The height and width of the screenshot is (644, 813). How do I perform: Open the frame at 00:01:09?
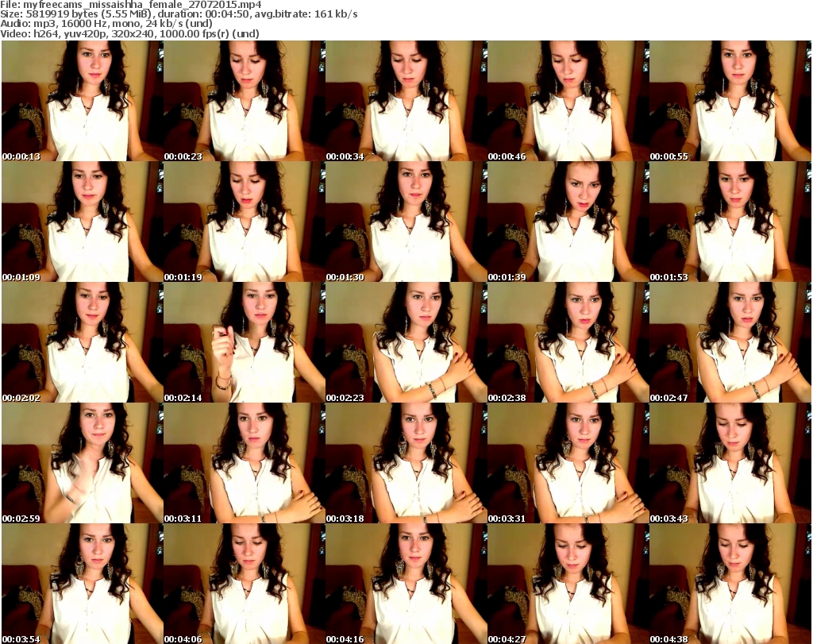pyautogui.click(x=83, y=222)
